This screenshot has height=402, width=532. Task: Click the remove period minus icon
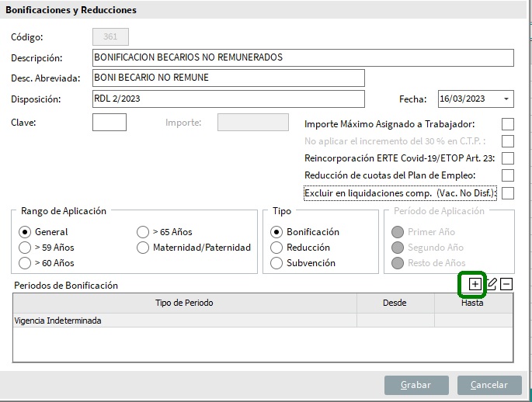[506, 284]
